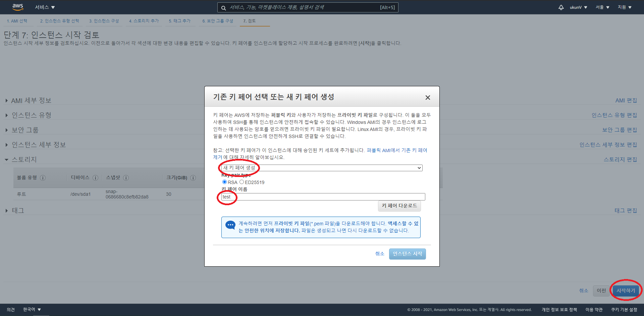The image size is (644, 316).
Task: Open 개인 정보 보호 정책 link
Action: [559, 309]
